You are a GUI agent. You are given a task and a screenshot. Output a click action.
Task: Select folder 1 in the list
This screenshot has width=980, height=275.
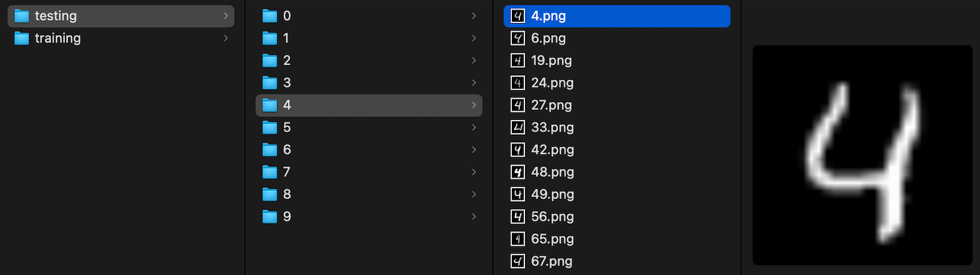click(369, 38)
